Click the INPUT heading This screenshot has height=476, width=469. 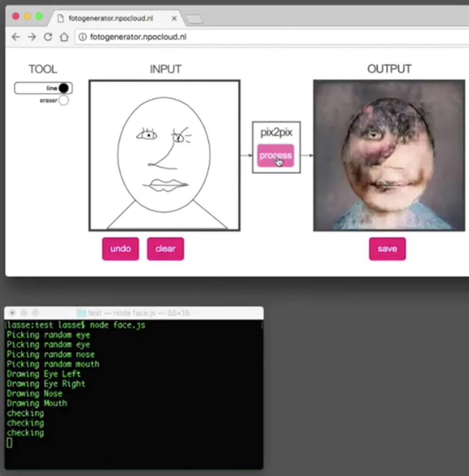point(166,69)
